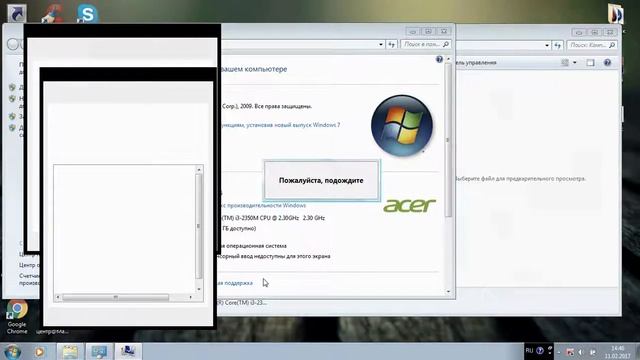Open the Windows Start menu orb

click(x=12, y=352)
